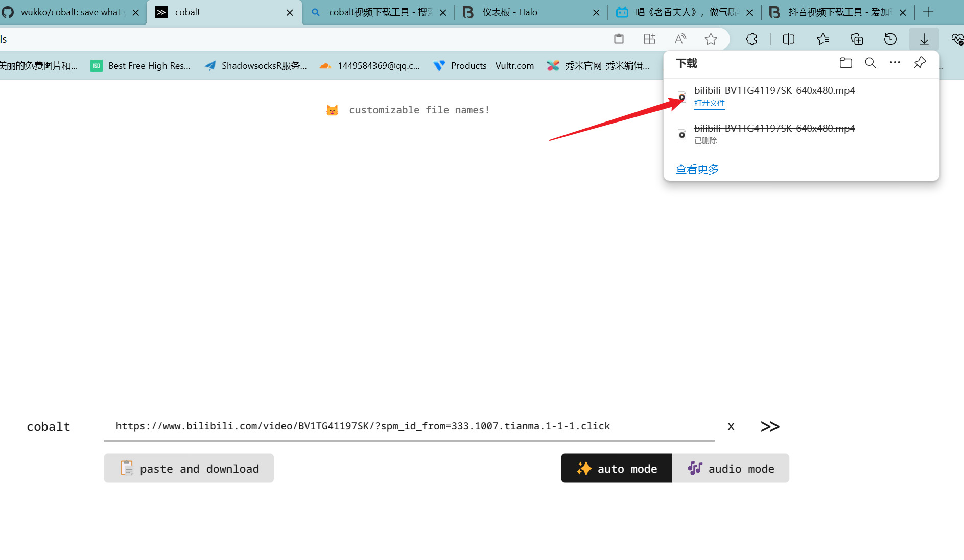Select auto mode
Viewport: 964px width, 560px height.
(616, 468)
